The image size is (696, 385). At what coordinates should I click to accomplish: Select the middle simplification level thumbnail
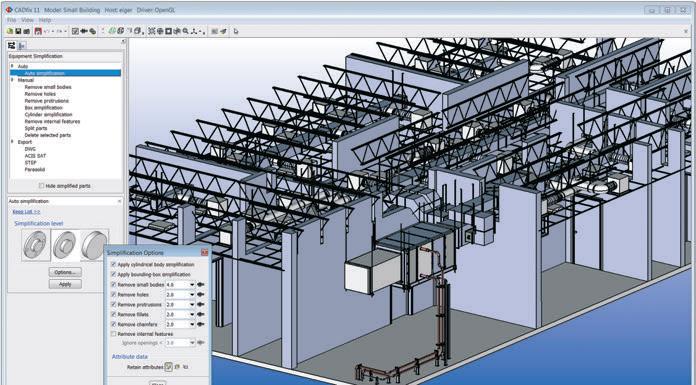(65, 245)
